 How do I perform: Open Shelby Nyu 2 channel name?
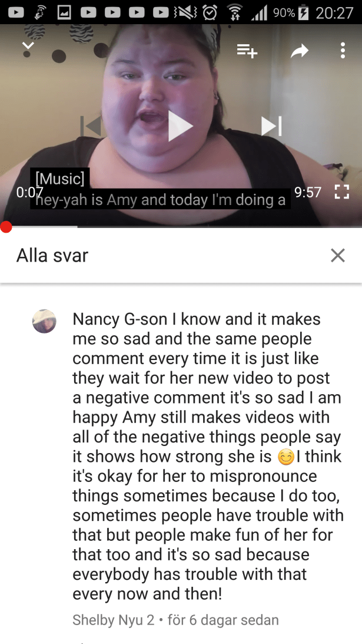[114, 619]
